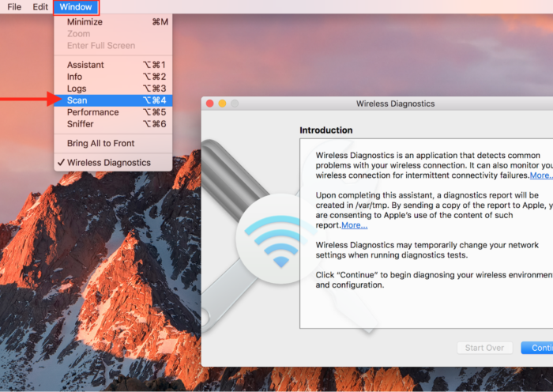
Task: Select Sniffer in the Window menu
Action: pos(113,124)
